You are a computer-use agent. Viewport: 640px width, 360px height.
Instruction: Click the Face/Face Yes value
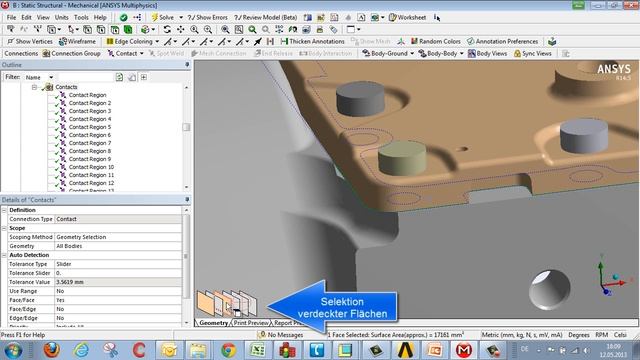(x=118, y=300)
